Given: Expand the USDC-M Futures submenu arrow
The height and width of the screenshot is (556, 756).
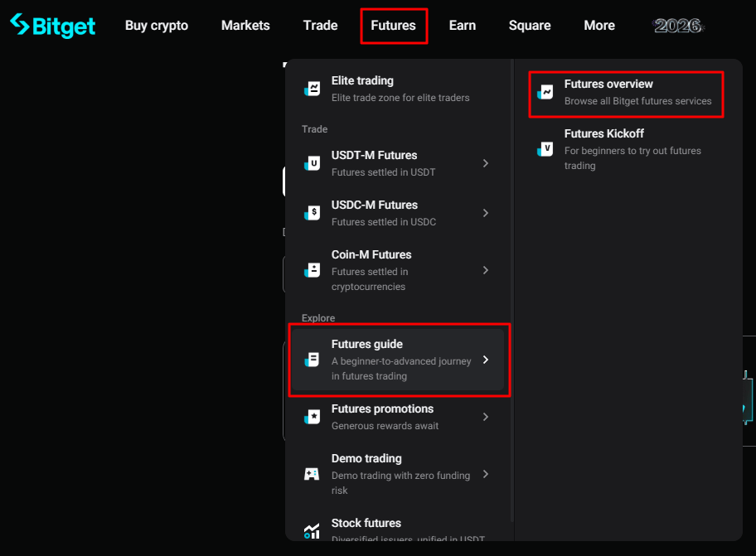Looking at the screenshot, I should tap(486, 213).
